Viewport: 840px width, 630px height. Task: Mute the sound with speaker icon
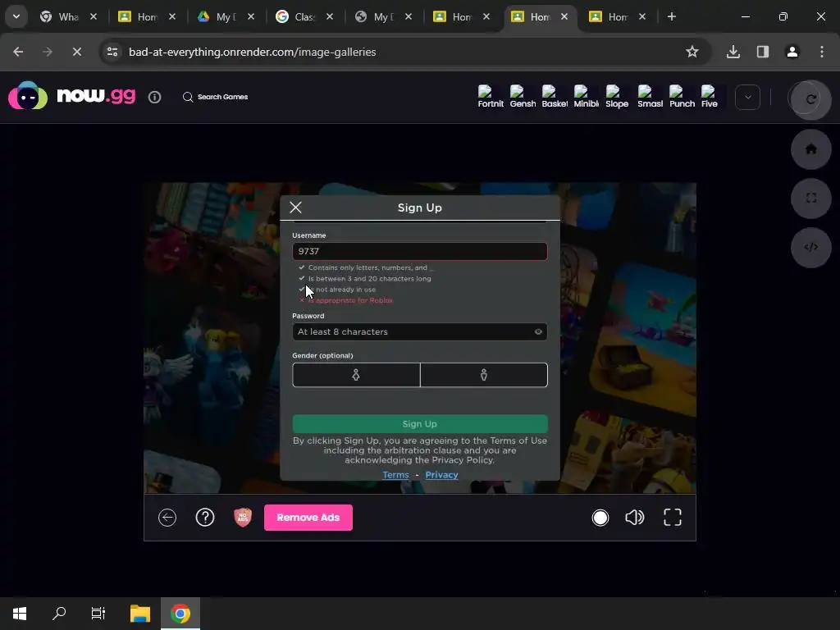634,518
